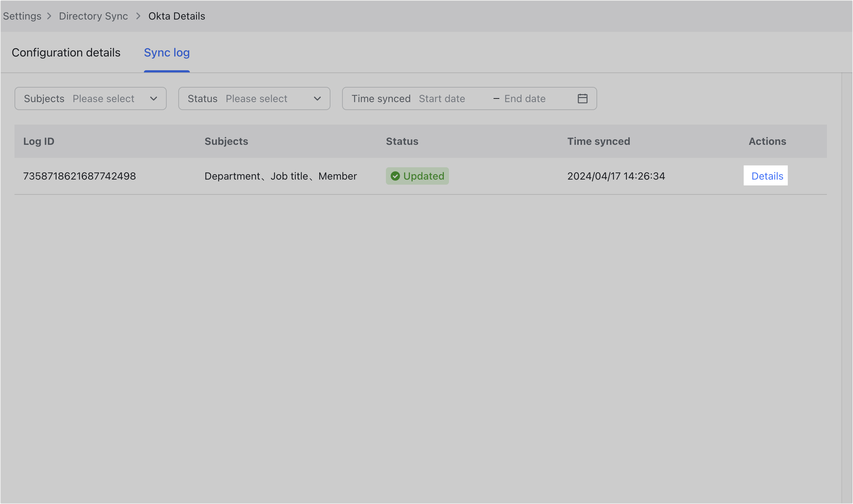Click the Log ID column header
The height and width of the screenshot is (504, 853).
(38, 141)
